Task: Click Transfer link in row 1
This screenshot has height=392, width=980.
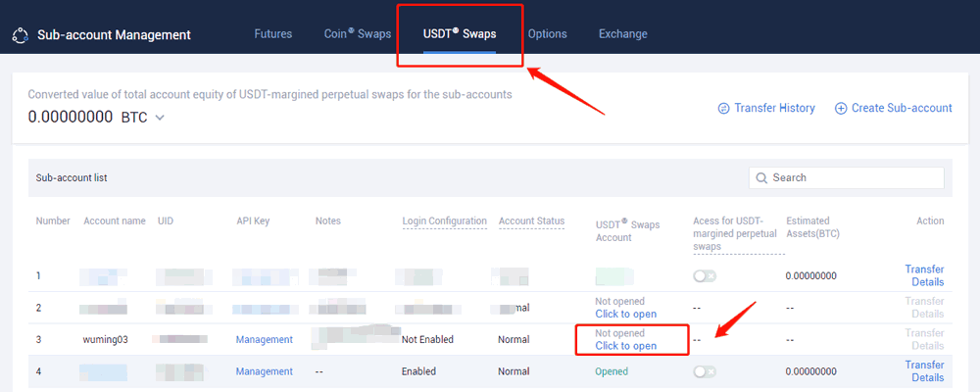Action: [924, 269]
